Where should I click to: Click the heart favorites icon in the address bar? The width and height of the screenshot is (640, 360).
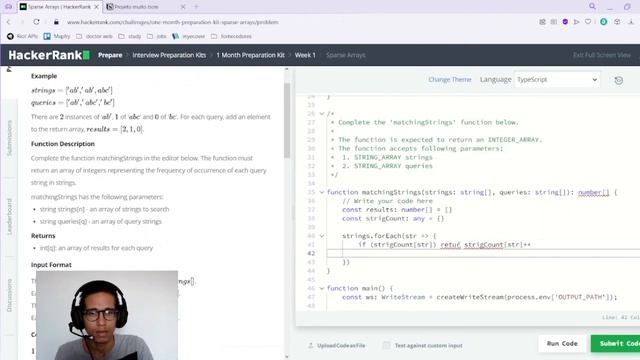tap(588, 22)
